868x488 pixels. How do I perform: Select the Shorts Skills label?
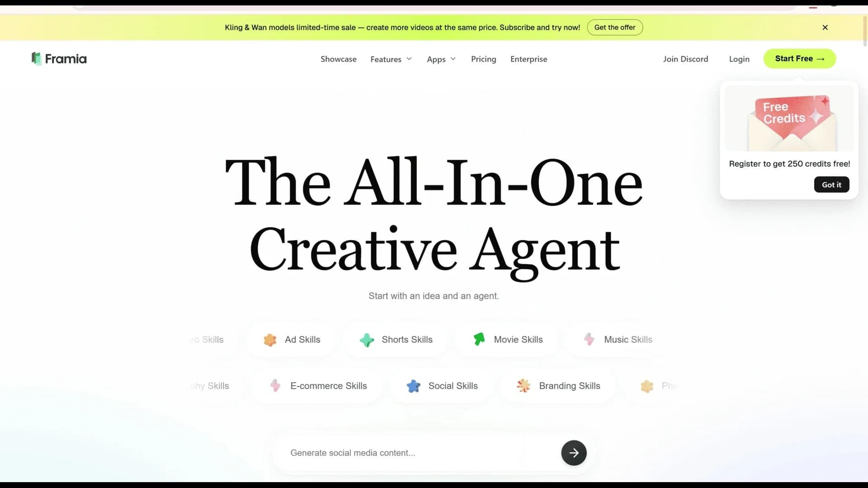[x=407, y=340]
